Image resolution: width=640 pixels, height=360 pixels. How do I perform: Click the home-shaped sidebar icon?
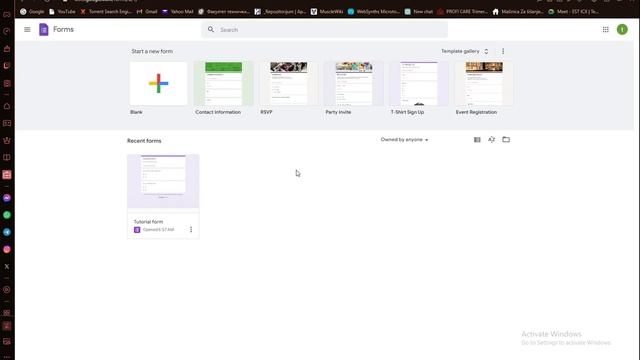point(7,106)
